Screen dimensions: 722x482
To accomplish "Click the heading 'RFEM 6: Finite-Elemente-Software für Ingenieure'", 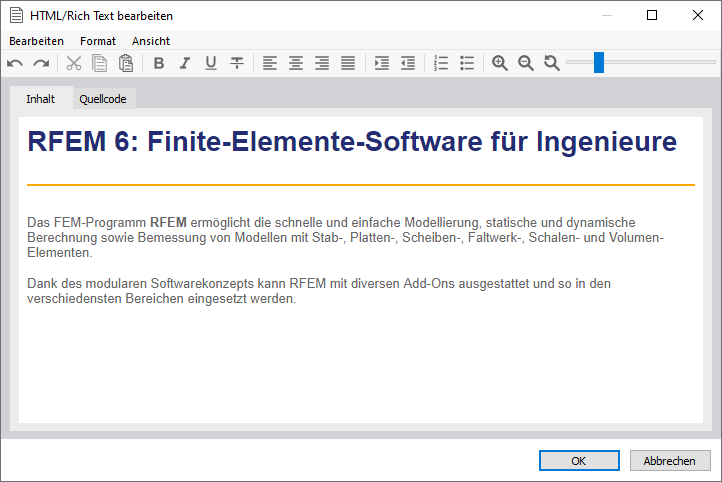I will pos(352,141).
